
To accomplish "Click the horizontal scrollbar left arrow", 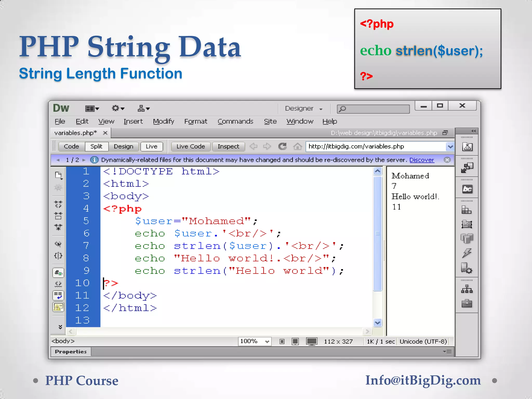I will click(71, 331).
